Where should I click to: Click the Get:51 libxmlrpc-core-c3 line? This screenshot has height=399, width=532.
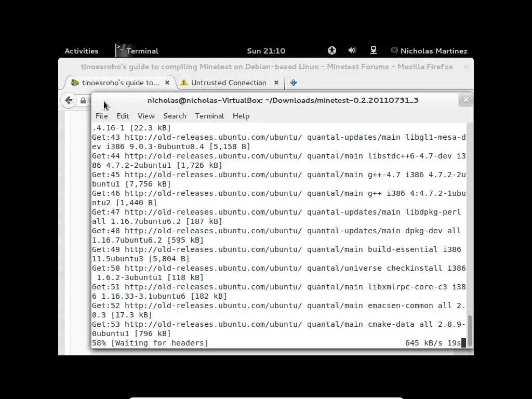pyautogui.click(x=278, y=291)
